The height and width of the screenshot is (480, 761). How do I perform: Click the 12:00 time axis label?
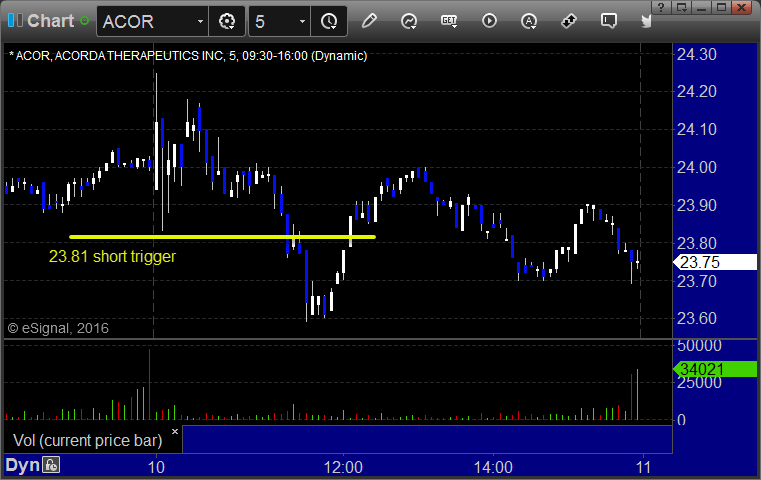(343, 467)
